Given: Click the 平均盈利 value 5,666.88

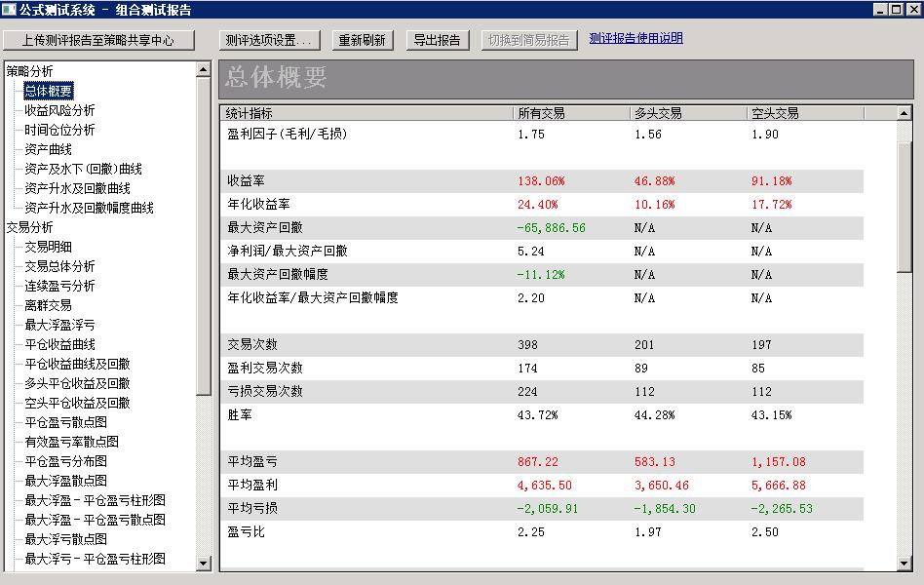Looking at the screenshot, I should coord(778,486).
